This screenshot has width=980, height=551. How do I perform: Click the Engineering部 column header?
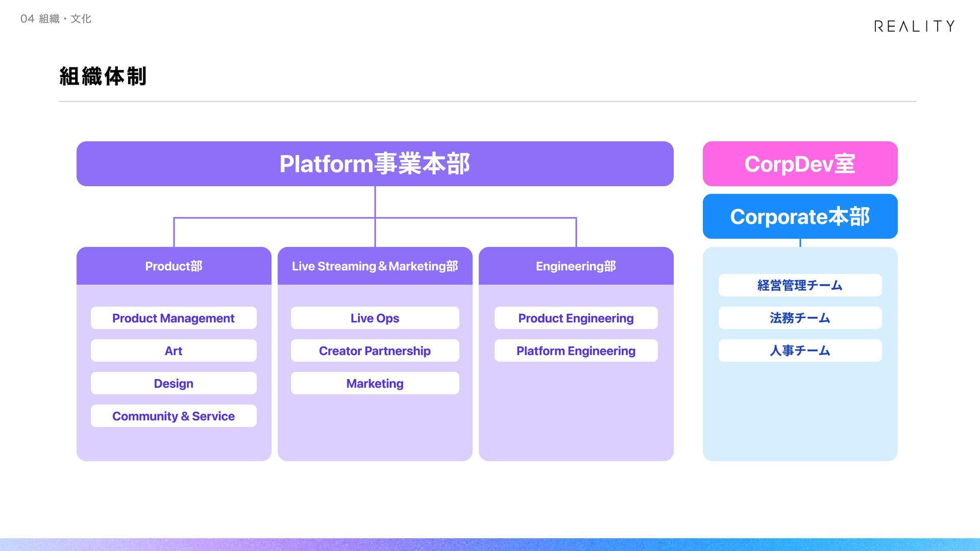tap(576, 266)
